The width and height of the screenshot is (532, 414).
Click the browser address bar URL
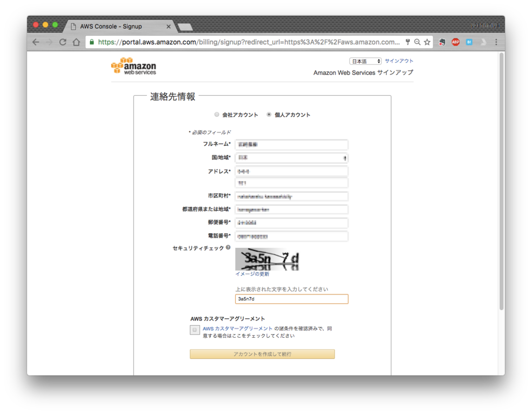(x=249, y=42)
